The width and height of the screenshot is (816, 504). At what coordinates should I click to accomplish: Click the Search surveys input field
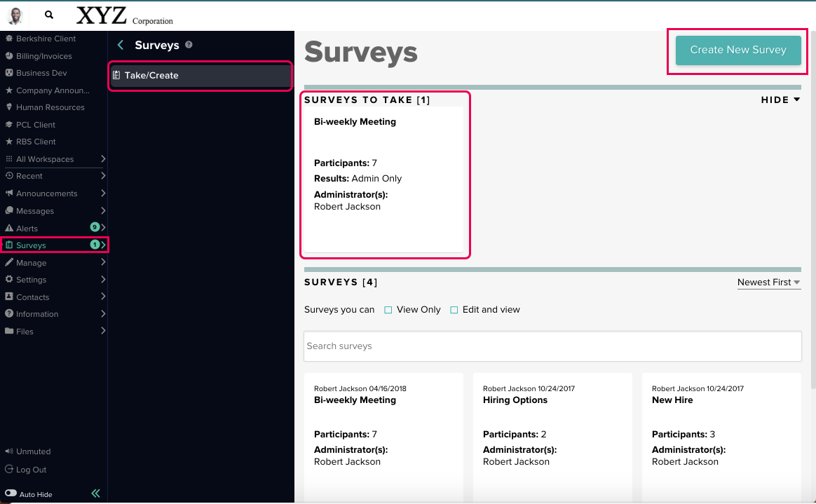(x=552, y=346)
